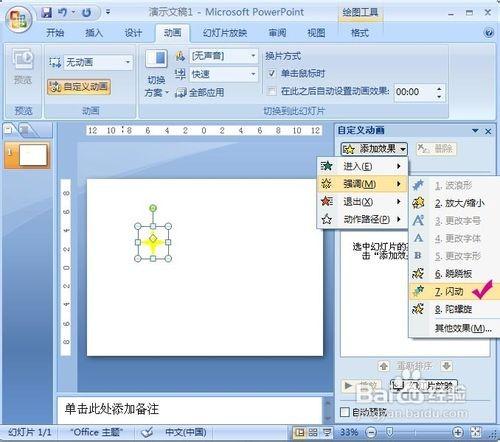Screen dimensions: 500x442
Task: Click the spell check status icon
Action: tap(147, 433)
